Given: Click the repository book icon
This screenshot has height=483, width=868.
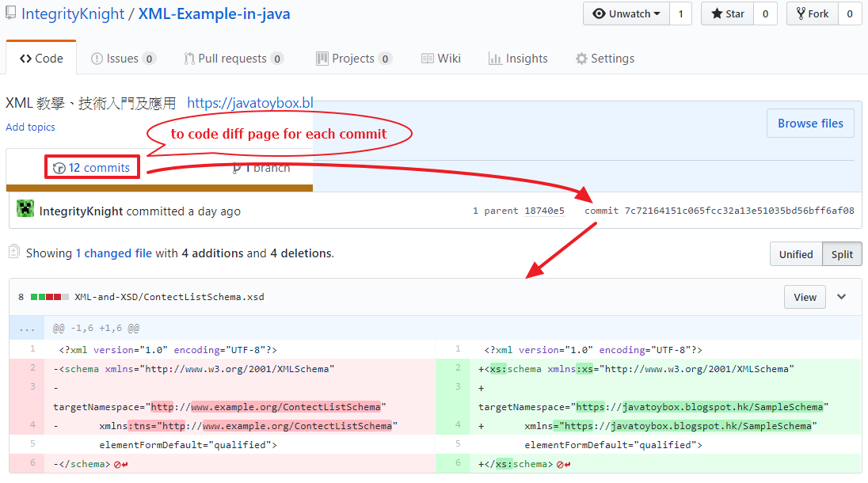Looking at the screenshot, I should (10, 13).
